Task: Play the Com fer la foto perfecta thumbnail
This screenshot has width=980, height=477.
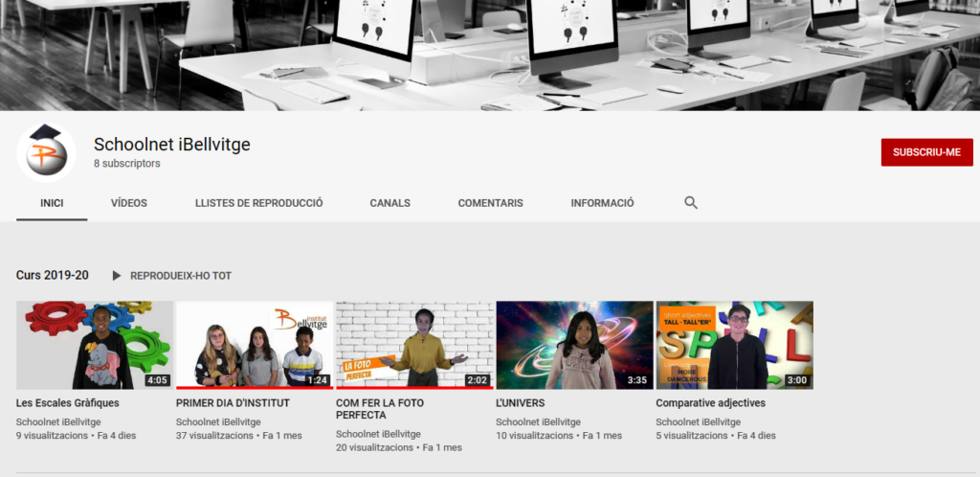Action: (414, 345)
